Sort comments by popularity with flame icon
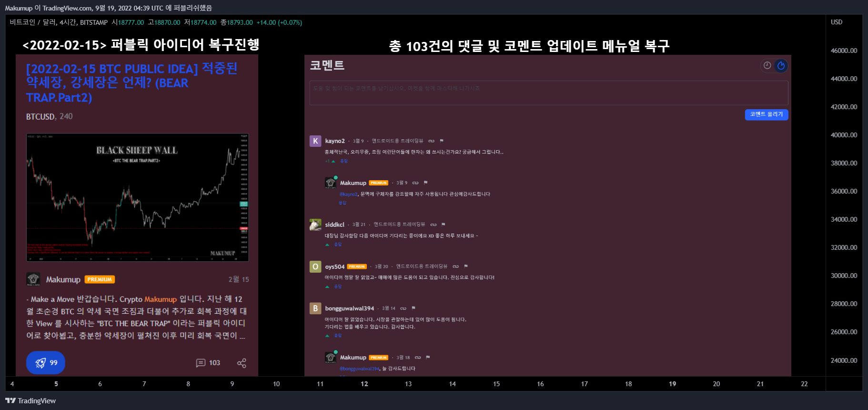 coord(781,66)
